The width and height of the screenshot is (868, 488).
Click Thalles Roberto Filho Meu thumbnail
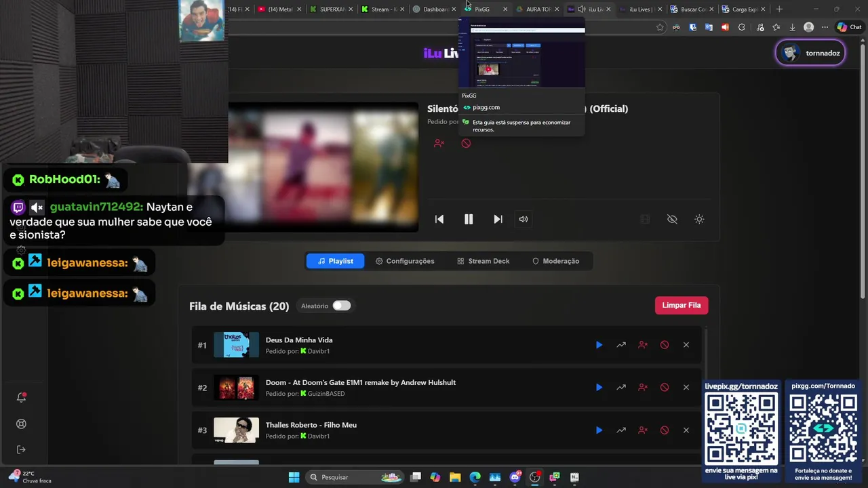[236, 430]
